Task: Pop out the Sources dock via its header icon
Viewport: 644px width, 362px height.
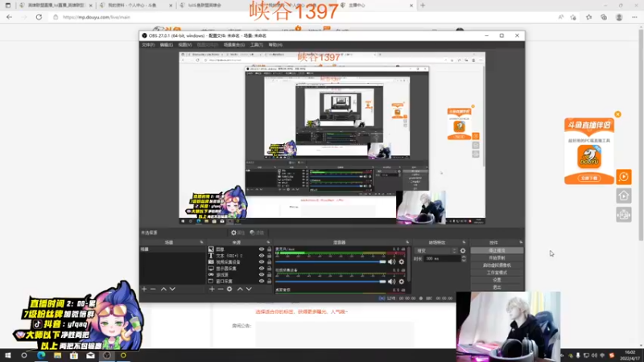Action: 268,243
